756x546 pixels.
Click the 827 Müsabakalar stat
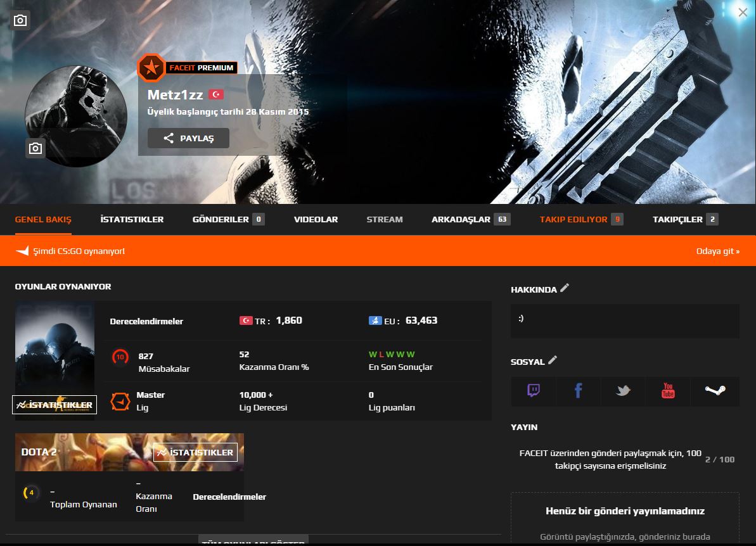(164, 362)
